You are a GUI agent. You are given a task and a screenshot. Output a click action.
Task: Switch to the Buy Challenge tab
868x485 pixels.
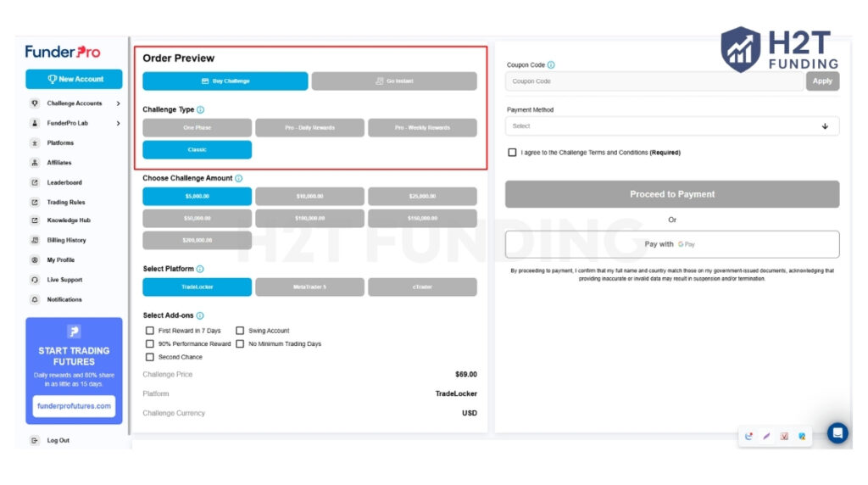coord(225,81)
